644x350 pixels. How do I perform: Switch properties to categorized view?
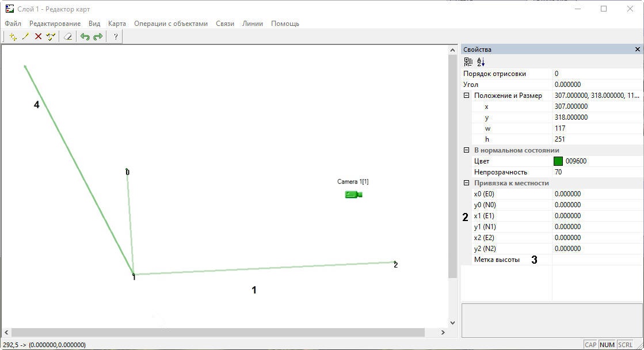[x=468, y=62]
